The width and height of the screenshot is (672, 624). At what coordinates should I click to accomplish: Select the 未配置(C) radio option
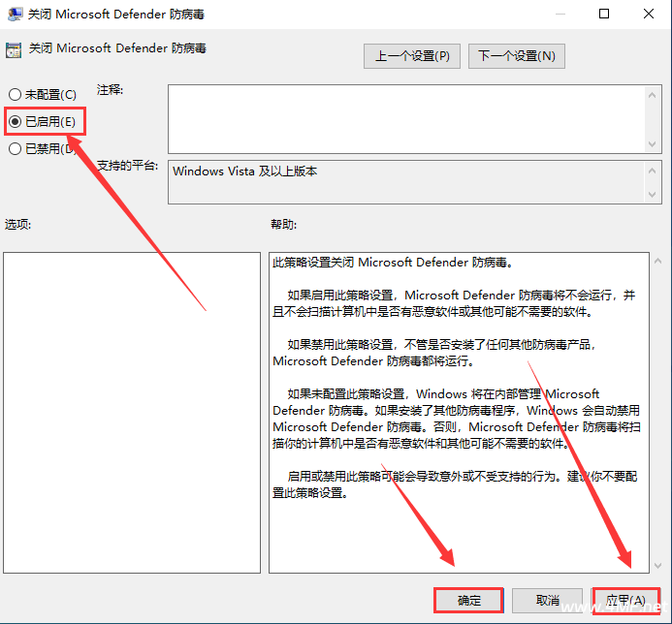[x=15, y=94]
